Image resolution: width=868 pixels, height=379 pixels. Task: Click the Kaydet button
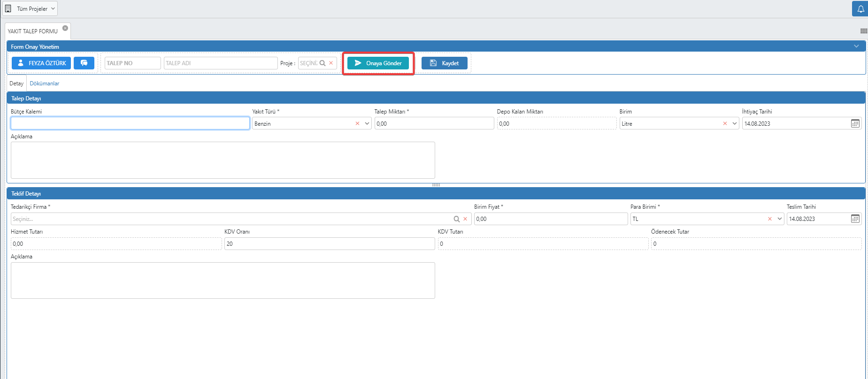444,63
